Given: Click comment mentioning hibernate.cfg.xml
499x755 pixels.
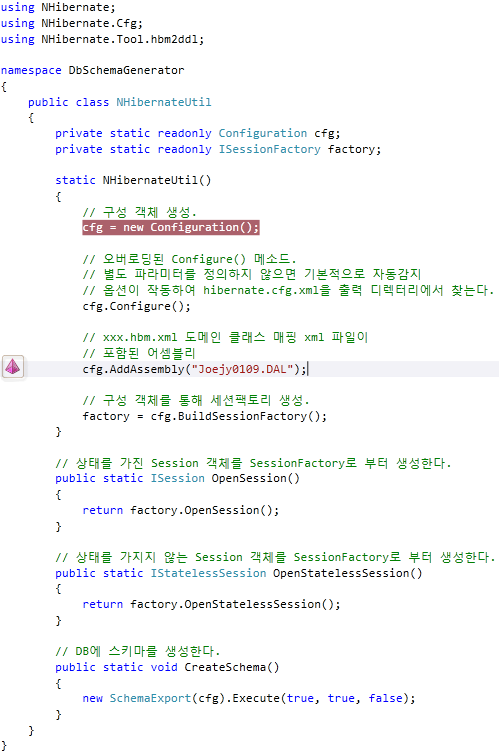Looking at the screenshot, I should tap(288, 290).
